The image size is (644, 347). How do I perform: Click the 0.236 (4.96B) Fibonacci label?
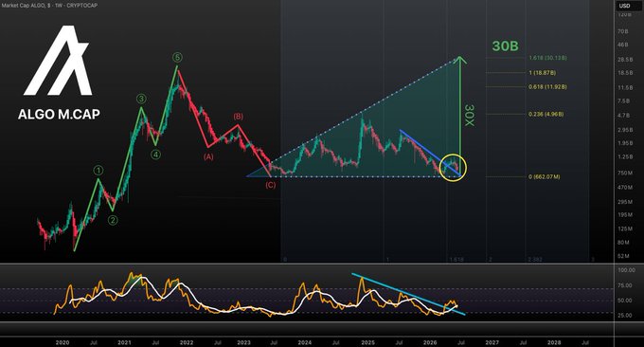546,114
